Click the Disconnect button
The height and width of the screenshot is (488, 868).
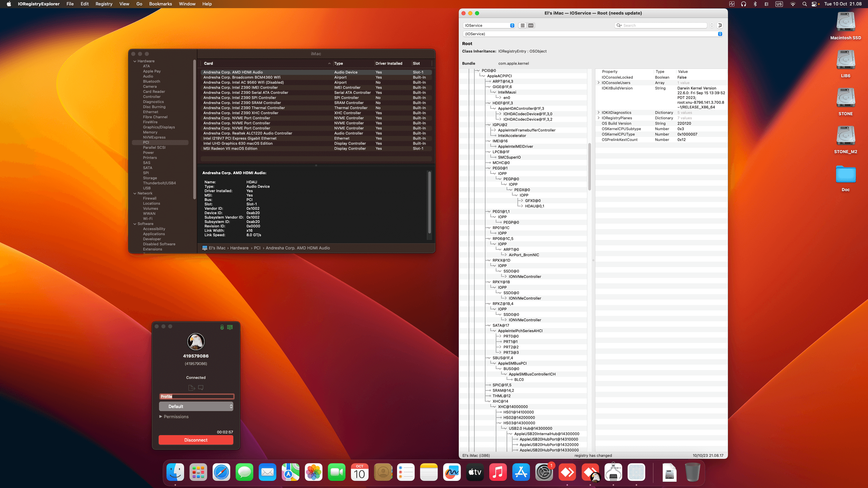tap(196, 440)
